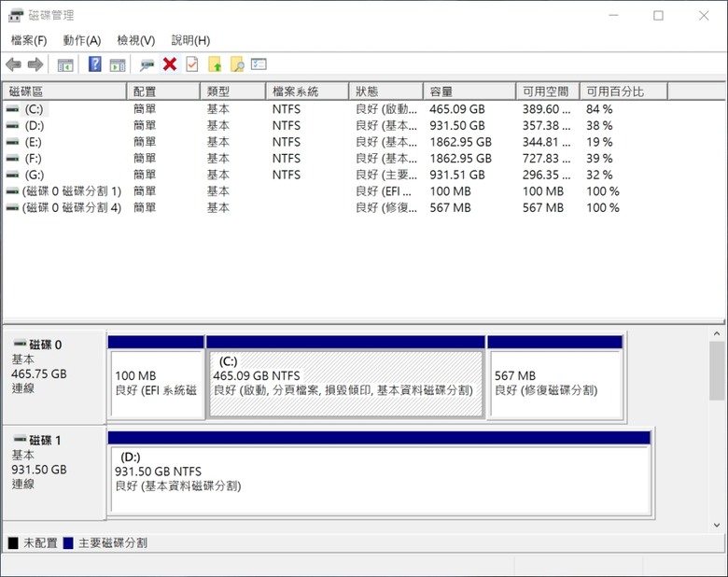Sort by the 配置 column header
The height and width of the screenshot is (577, 728).
coord(163,91)
